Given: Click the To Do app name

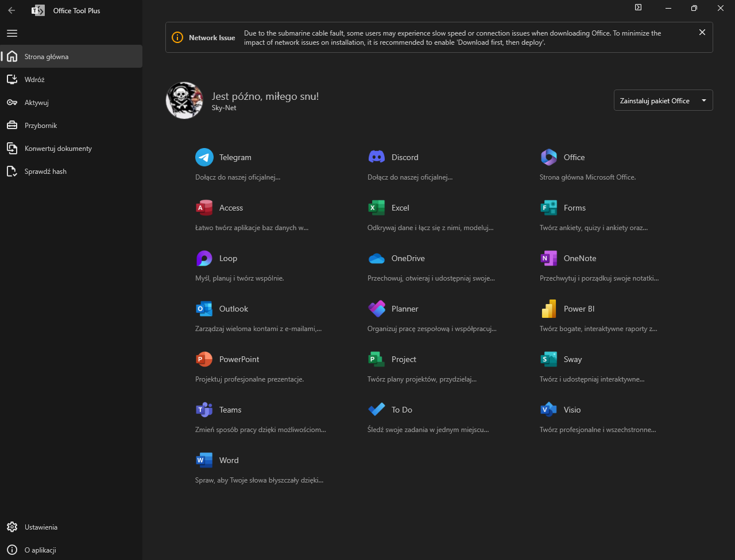Looking at the screenshot, I should pos(402,410).
